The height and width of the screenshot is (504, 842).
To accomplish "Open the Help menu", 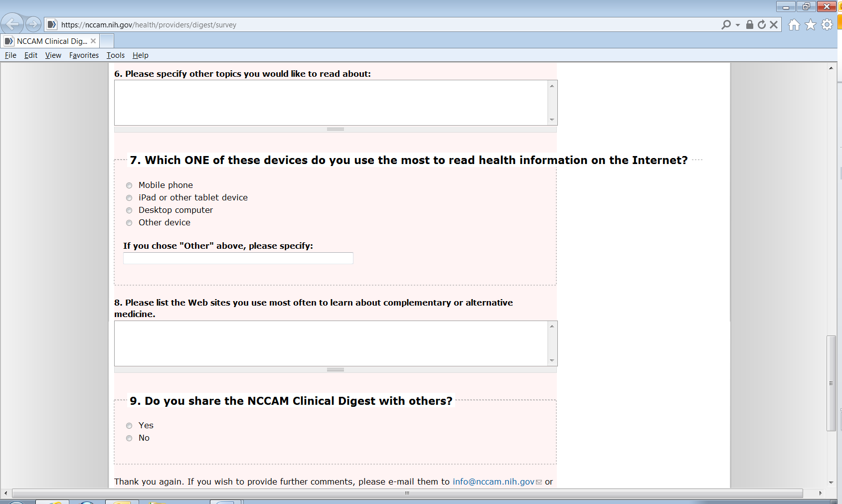I will click(141, 55).
